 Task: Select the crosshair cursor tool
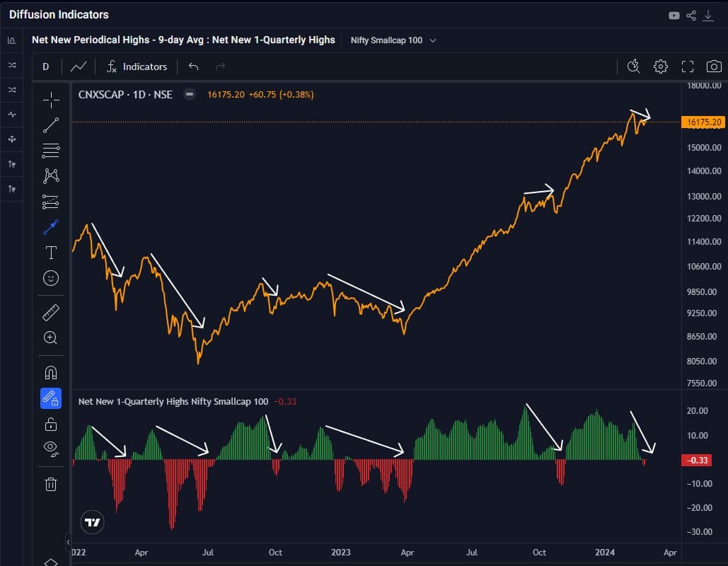pos(51,100)
